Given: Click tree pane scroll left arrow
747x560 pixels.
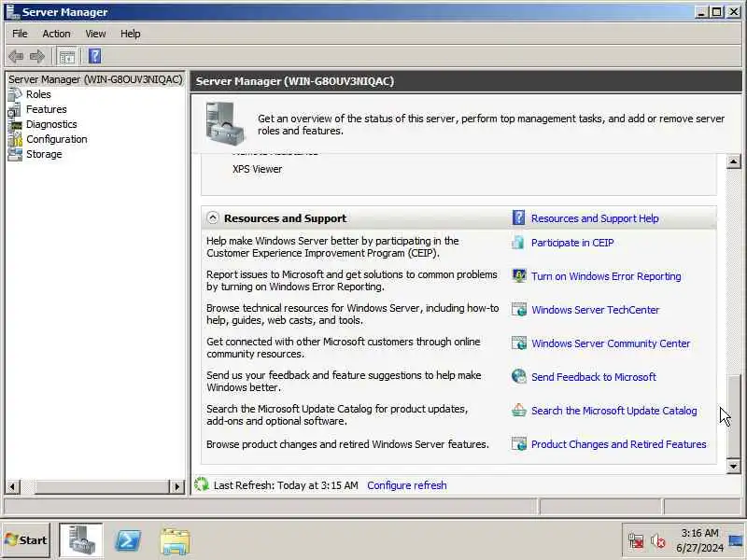Looking at the screenshot, I should coord(12,486).
